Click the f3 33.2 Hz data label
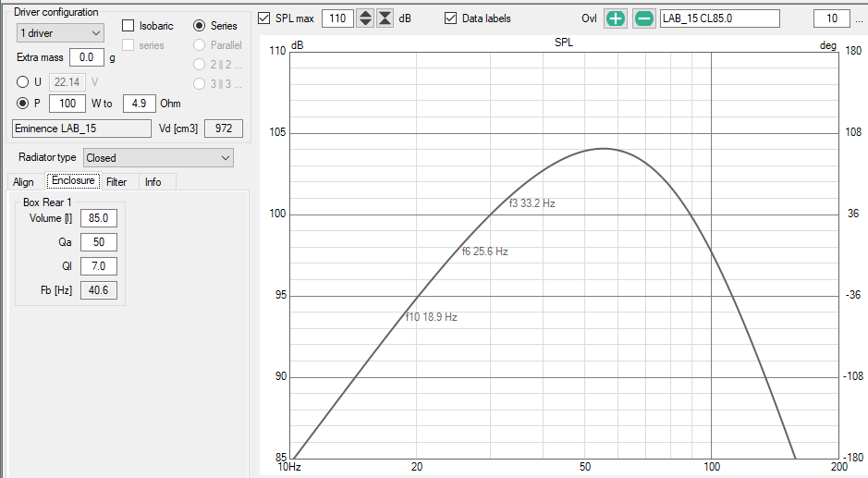Image resolution: width=868 pixels, height=478 pixels. tap(532, 203)
